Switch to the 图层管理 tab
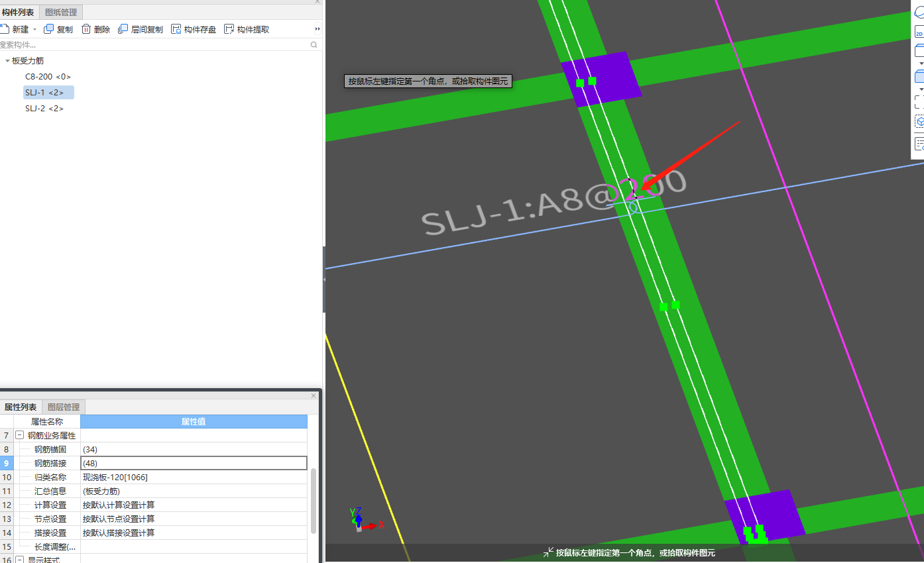 point(64,407)
